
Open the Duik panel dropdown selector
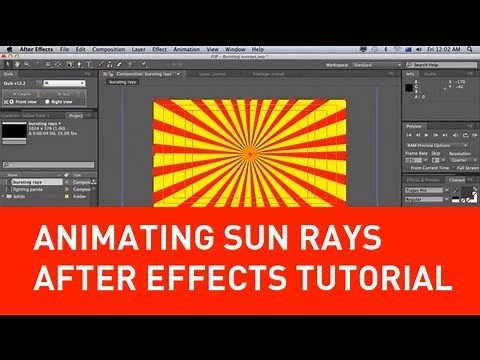pyautogui.click(x=64, y=83)
